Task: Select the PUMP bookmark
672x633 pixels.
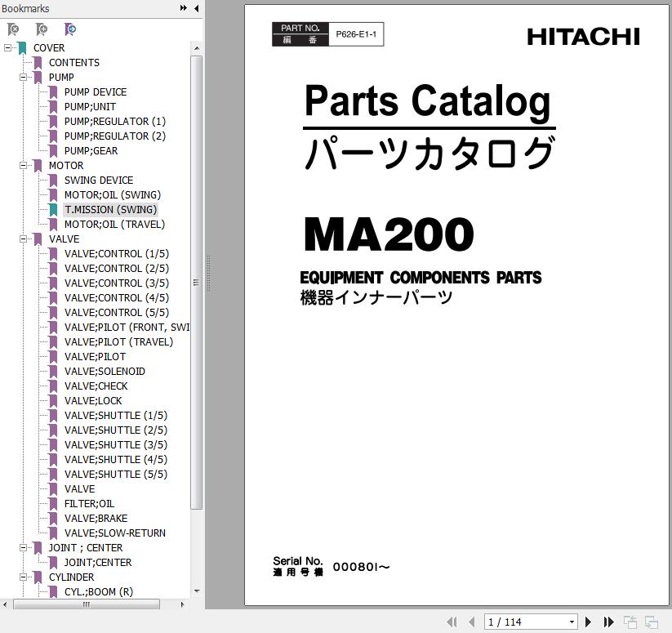Action: pos(61,77)
